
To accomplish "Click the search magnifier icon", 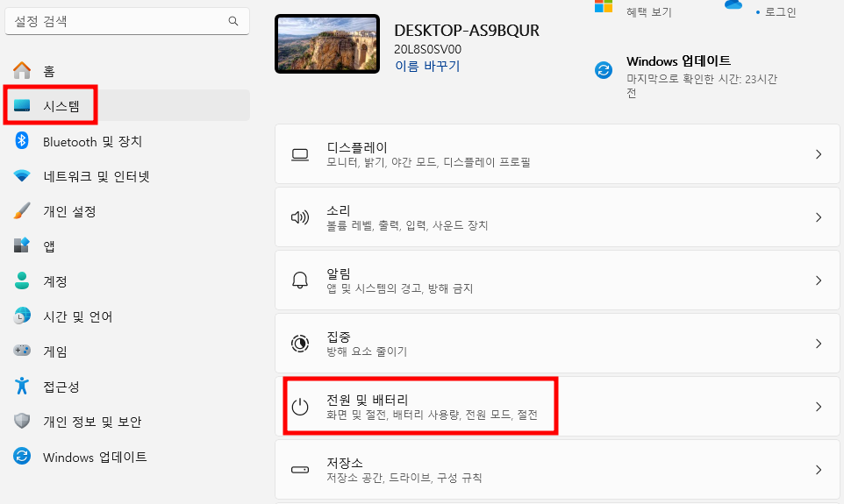I will pos(233,21).
